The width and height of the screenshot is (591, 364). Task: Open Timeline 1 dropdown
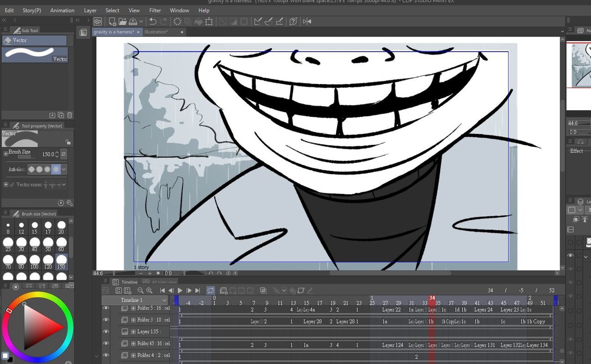[x=134, y=300]
